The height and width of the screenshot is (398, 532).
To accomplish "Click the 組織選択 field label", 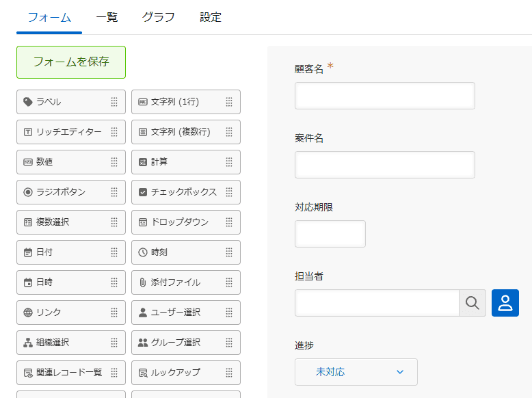I will point(53,343).
